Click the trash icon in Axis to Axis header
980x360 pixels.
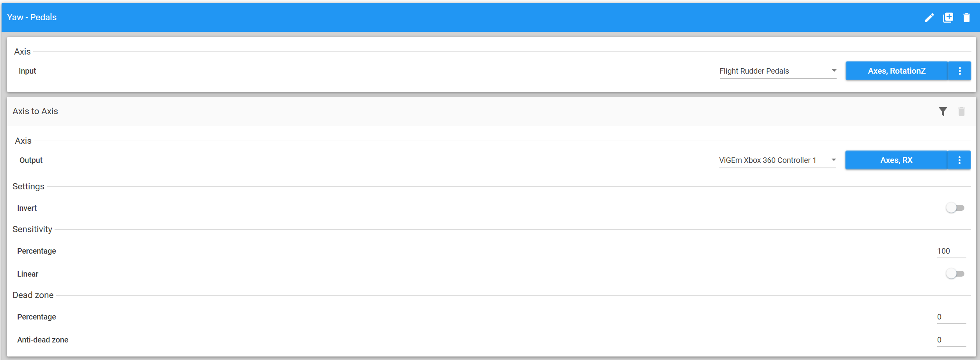(x=961, y=111)
